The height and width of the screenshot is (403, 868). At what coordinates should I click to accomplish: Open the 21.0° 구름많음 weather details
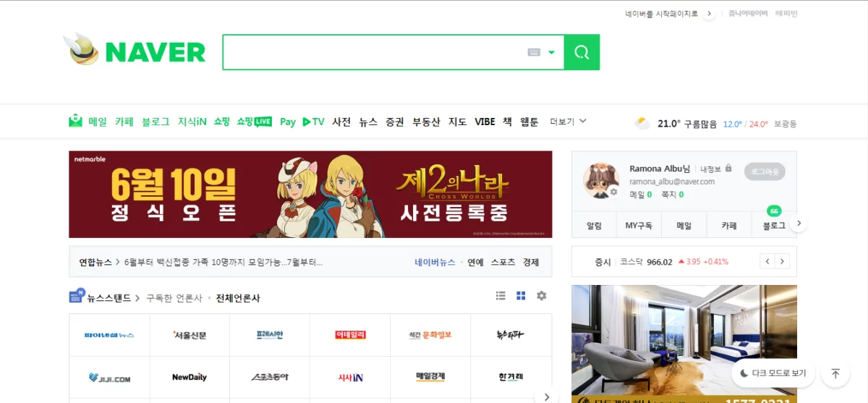(688, 123)
